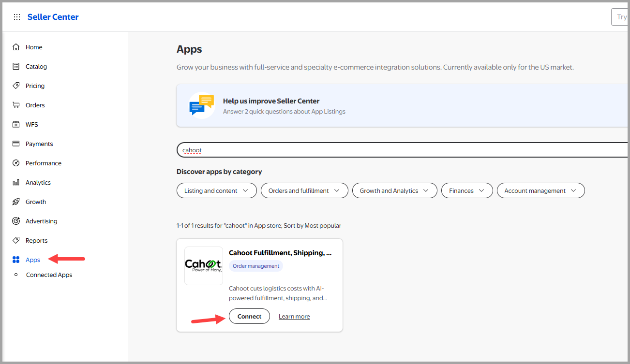Screen dimensions: 630x364
Task: Click the Growth rocket icon
Action: coord(16,202)
